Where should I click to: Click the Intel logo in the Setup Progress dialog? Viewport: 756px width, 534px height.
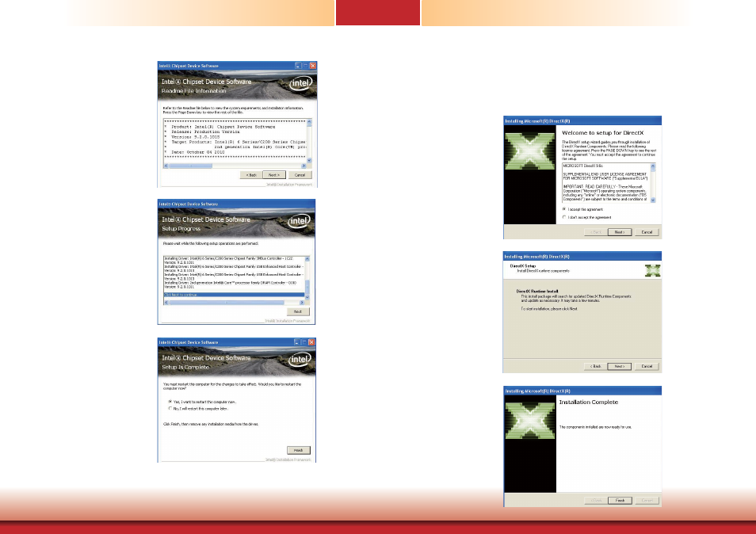(300, 220)
